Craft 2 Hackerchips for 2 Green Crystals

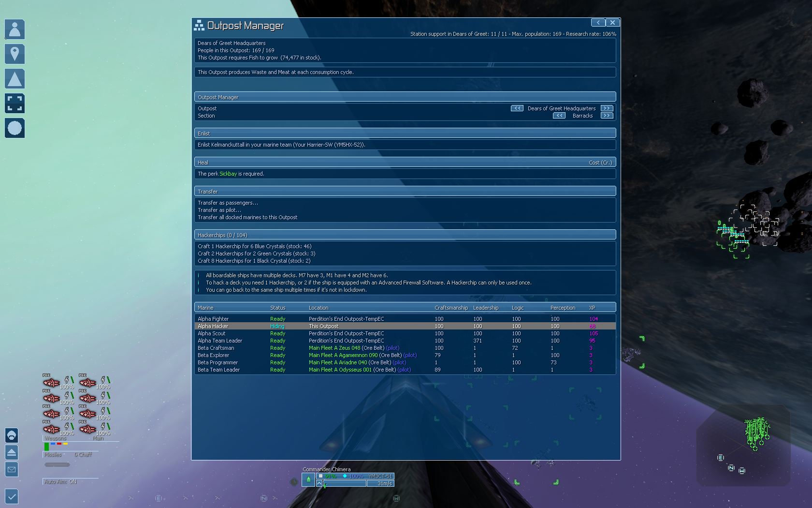point(256,254)
